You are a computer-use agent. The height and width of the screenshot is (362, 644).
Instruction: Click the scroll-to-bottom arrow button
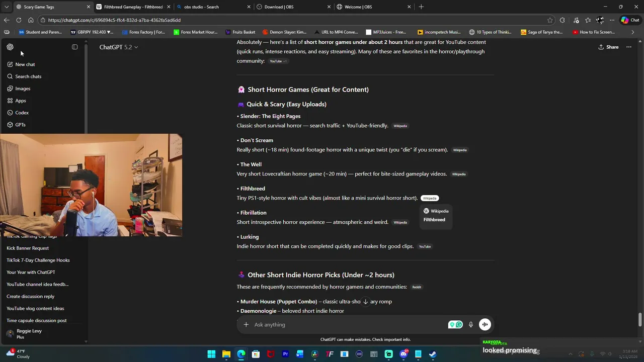tap(366, 302)
